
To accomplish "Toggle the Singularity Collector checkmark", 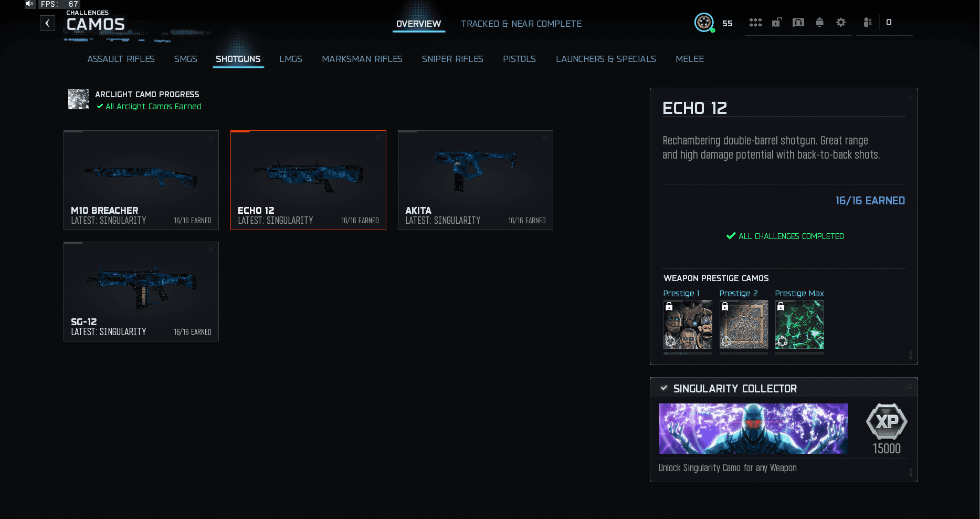I will click(664, 388).
